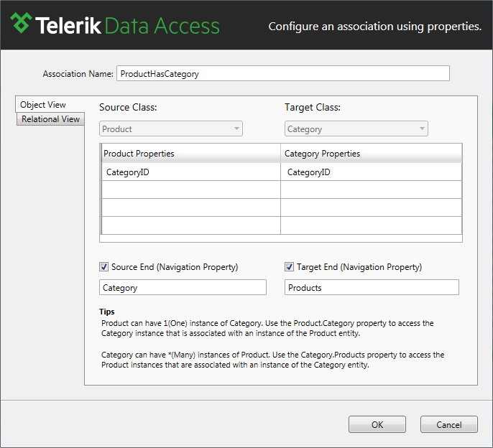Image resolution: width=493 pixels, height=448 pixels.
Task: Toggle Source End navigation property checkbox
Action: pyautogui.click(x=103, y=267)
